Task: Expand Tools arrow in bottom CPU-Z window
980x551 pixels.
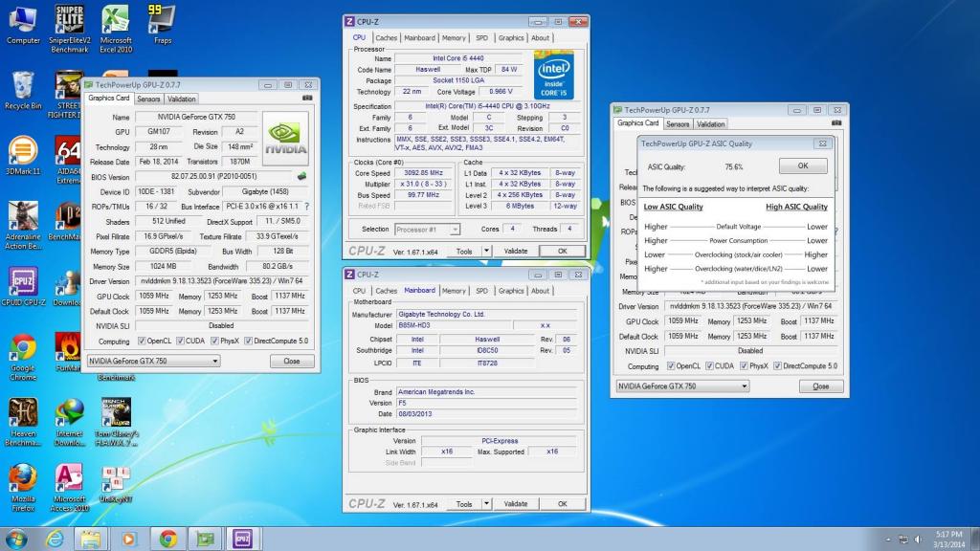Action: point(486,503)
